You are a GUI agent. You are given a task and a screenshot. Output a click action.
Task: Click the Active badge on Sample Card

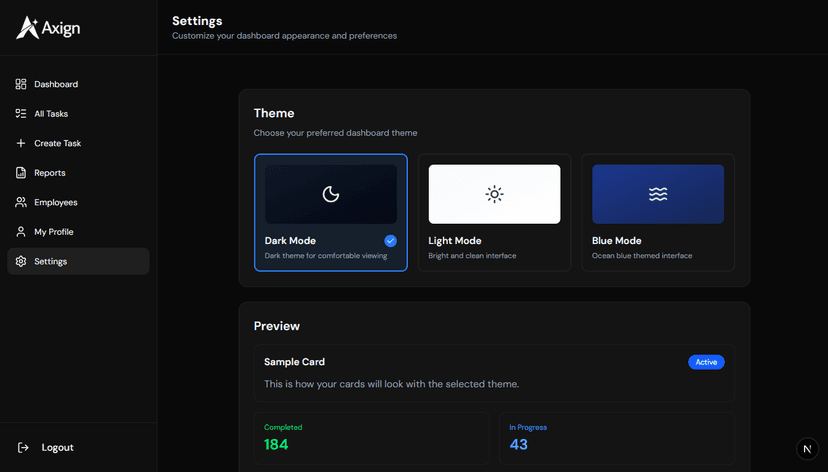[x=706, y=362]
